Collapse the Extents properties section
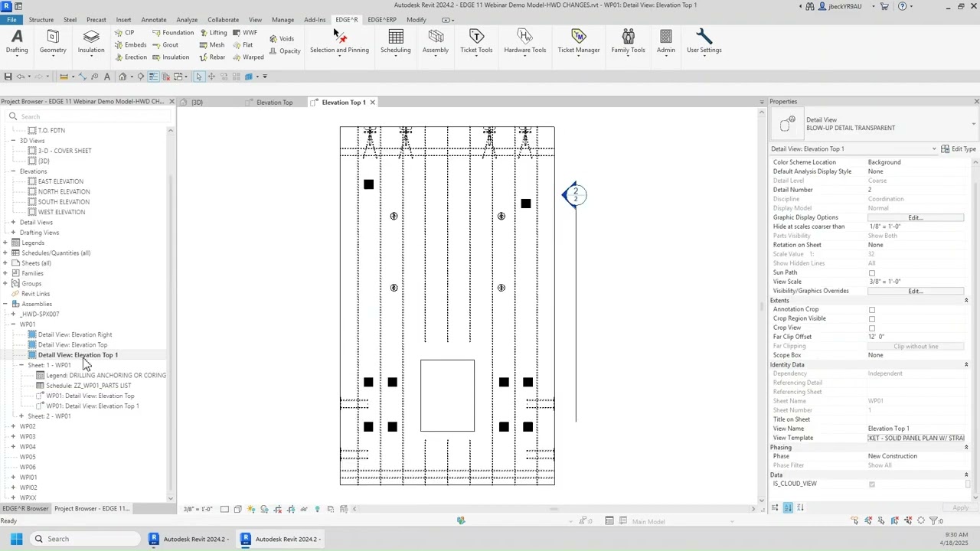Image resolution: width=980 pixels, height=551 pixels. coord(966,301)
